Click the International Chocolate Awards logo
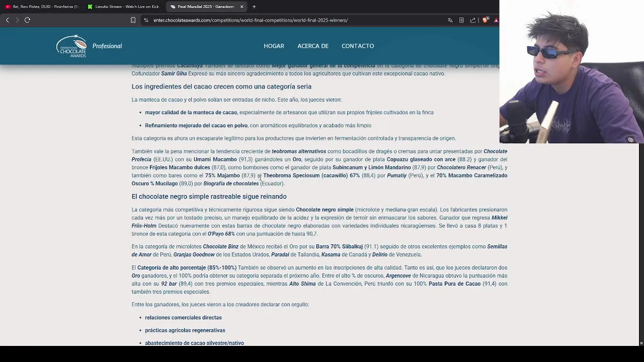The image size is (644, 362). click(72, 46)
